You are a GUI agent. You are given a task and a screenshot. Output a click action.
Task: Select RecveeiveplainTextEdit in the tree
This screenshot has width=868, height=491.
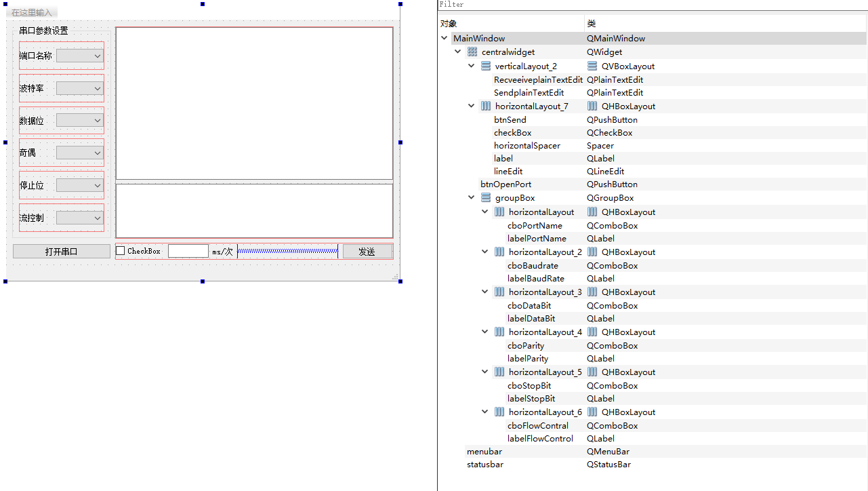(538, 80)
